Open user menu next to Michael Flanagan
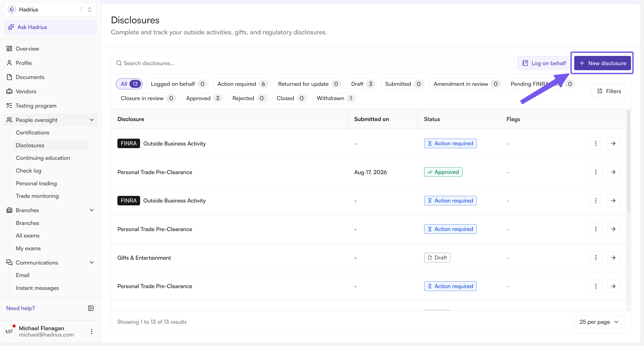 tap(92, 331)
